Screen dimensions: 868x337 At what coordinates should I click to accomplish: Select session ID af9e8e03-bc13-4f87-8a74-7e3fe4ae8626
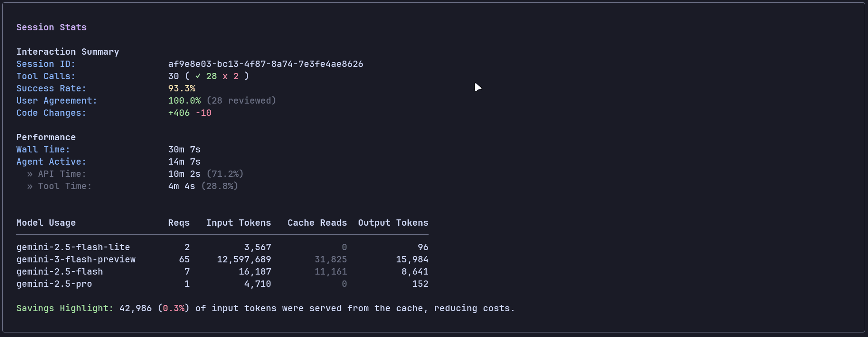tap(266, 64)
